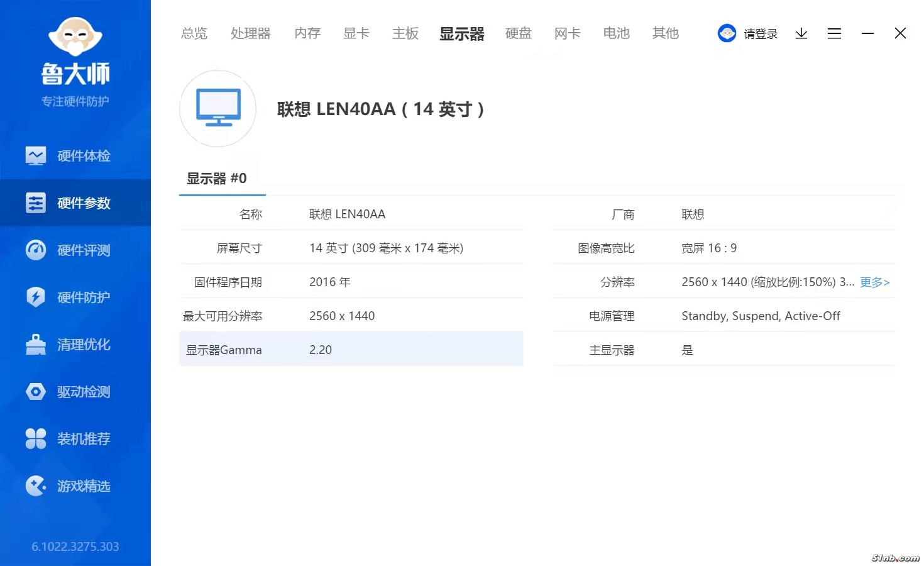Open the 显卡 tab
This screenshot has height=566, width=924.
coord(356,33)
